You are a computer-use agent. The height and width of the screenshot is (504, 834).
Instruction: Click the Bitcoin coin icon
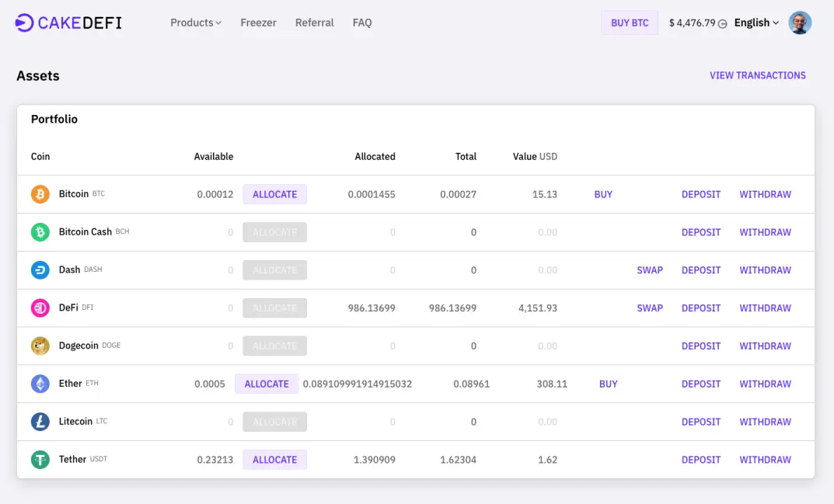pos(40,194)
